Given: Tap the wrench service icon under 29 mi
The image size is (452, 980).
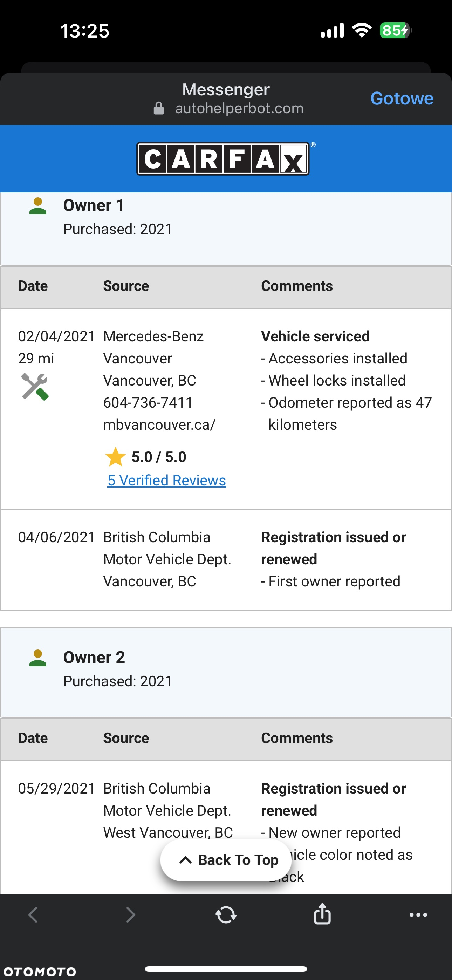Looking at the screenshot, I should pyautogui.click(x=35, y=387).
